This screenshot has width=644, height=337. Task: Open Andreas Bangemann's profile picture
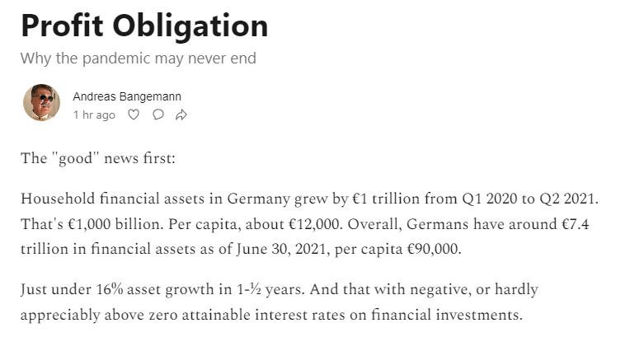41,103
